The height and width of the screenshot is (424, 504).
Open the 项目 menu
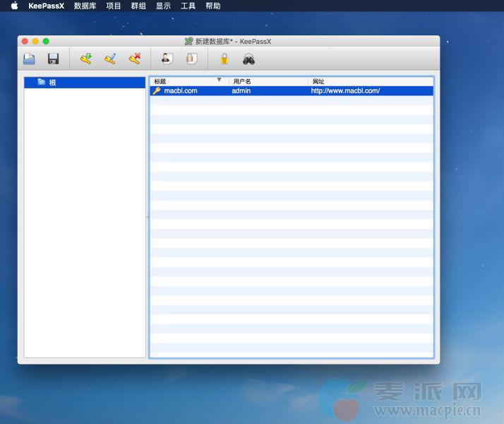pos(114,6)
